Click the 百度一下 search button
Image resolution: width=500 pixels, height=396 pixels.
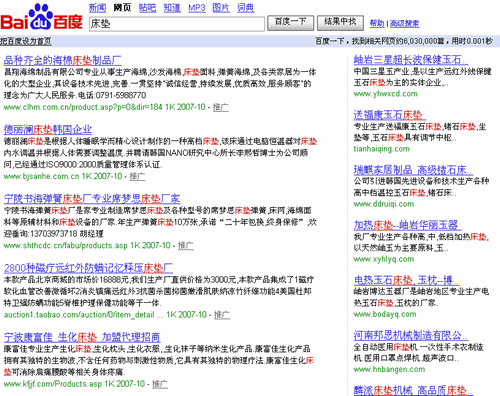click(x=290, y=23)
